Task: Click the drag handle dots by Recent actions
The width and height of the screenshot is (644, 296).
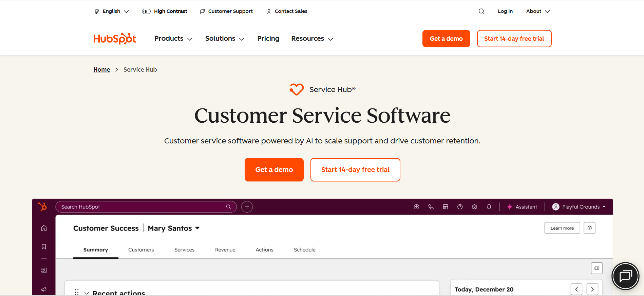Action: pyautogui.click(x=77, y=292)
